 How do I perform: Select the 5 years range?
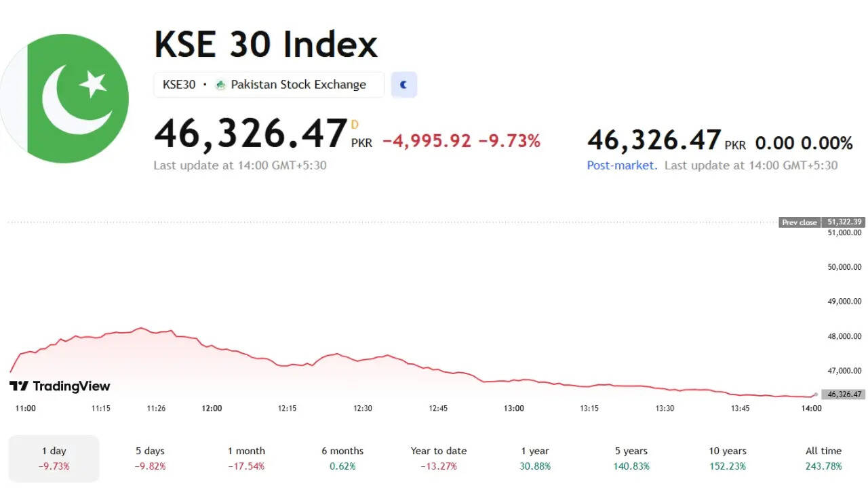point(631,457)
